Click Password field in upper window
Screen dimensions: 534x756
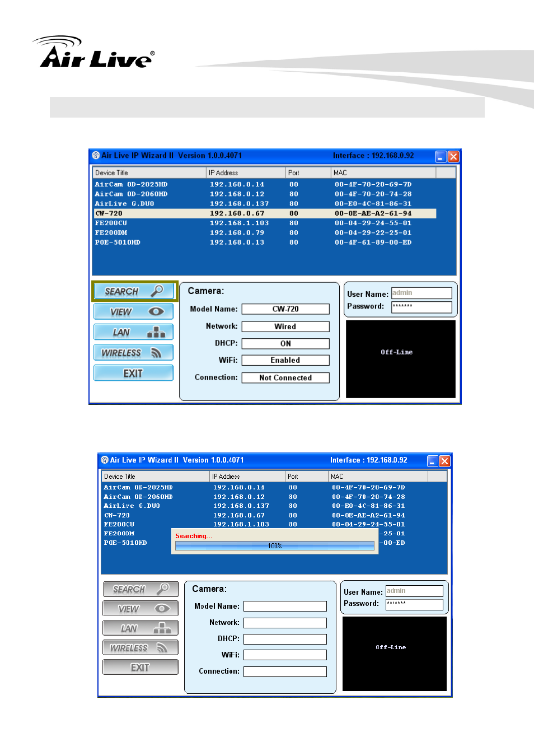coord(421,307)
